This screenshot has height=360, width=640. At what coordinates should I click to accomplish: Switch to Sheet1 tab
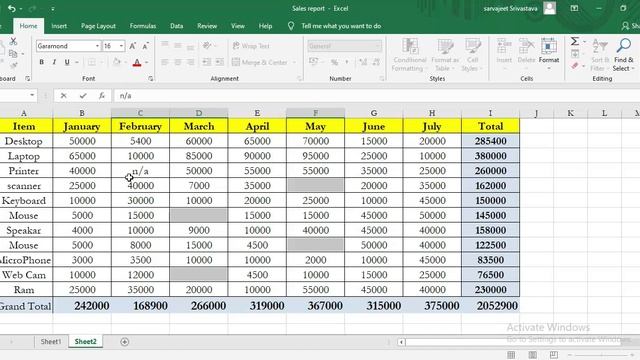click(x=51, y=342)
